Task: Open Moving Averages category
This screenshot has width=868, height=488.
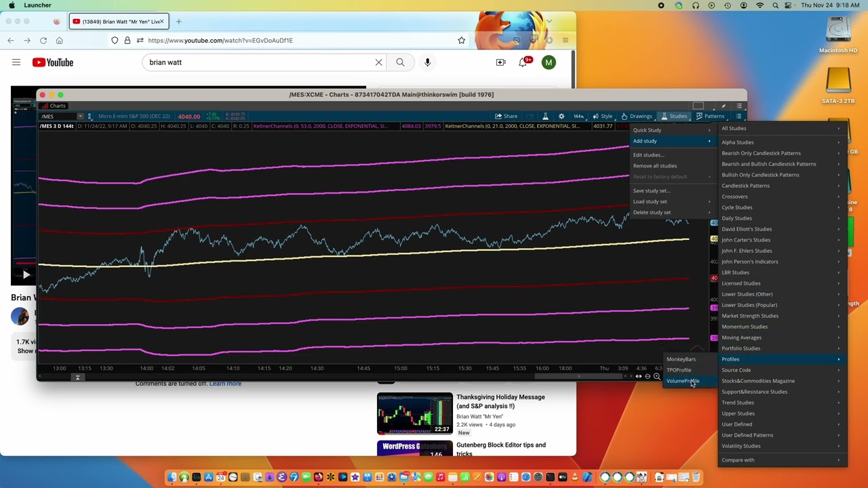Action: pos(782,338)
